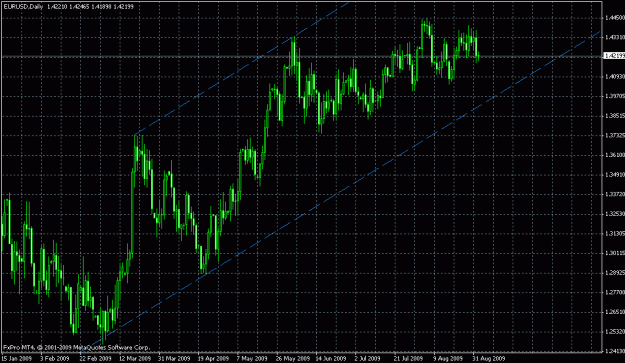Click the 31 Aug 2009 date label

click(489, 359)
